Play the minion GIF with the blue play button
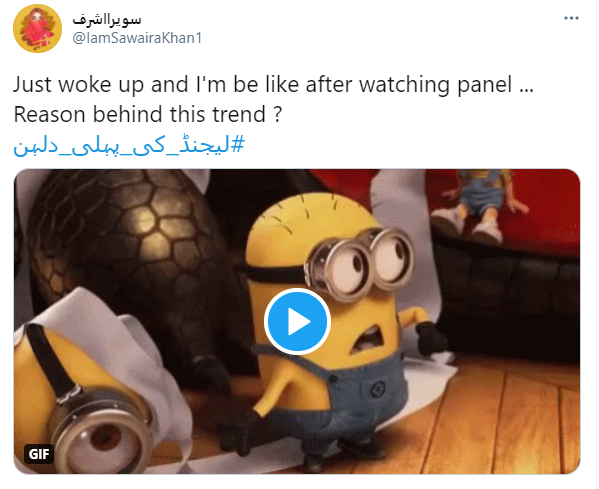Screen dimensions: 599x489 tap(297, 322)
